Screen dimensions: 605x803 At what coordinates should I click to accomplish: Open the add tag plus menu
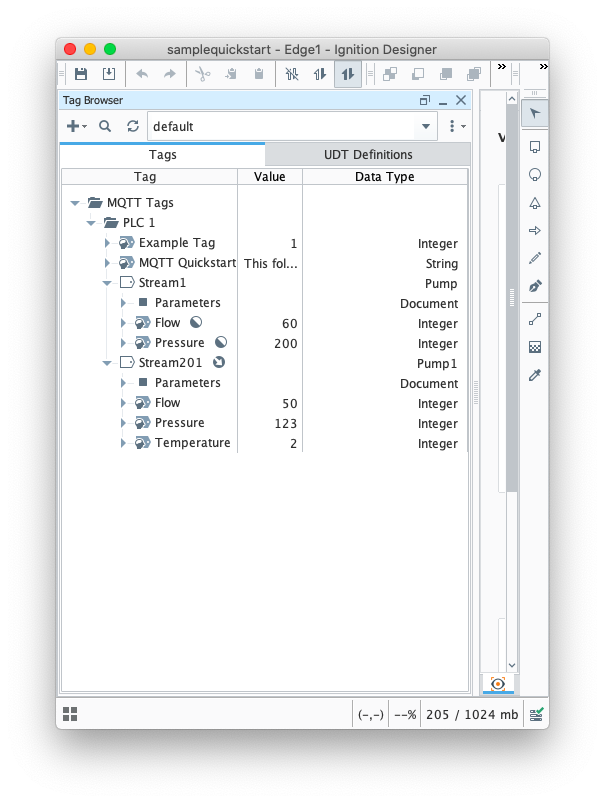pos(77,126)
